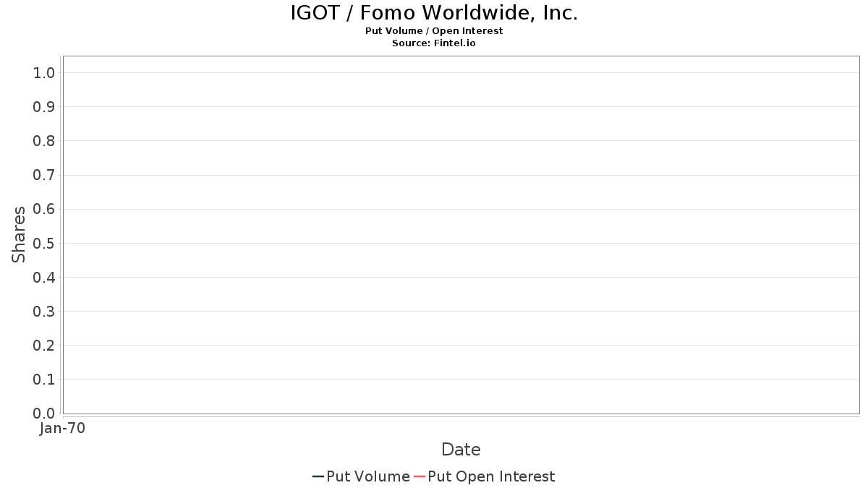The width and height of the screenshot is (868, 488).
Task: Click the 0.7 y-axis tick label
Action: click(x=44, y=175)
